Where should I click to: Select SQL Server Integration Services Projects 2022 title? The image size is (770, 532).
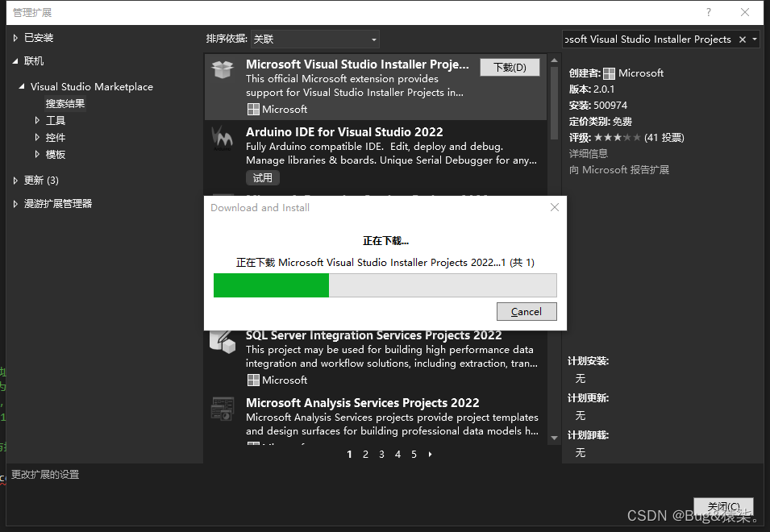pos(373,335)
